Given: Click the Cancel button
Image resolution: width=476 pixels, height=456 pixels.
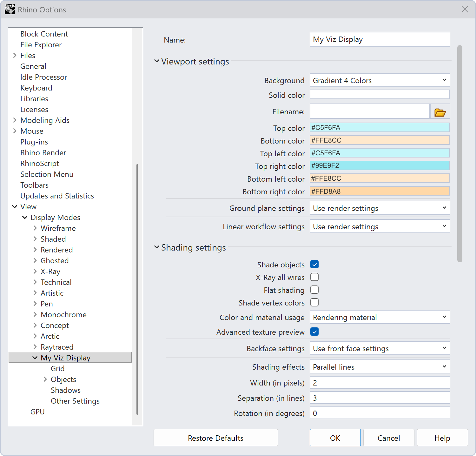Looking at the screenshot, I should pyautogui.click(x=389, y=438).
